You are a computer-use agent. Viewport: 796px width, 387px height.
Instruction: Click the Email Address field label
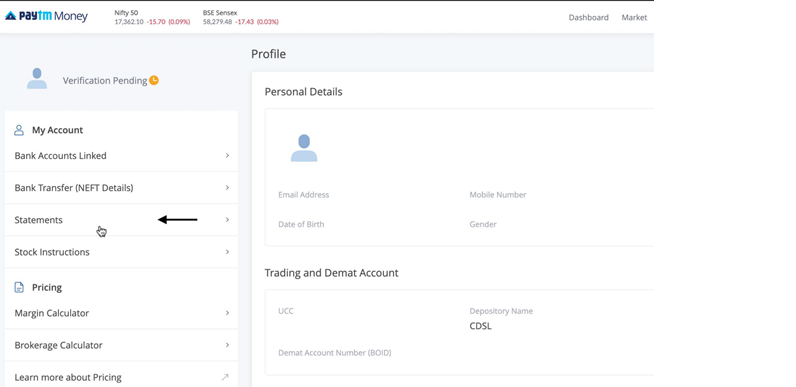click(304, 195)
